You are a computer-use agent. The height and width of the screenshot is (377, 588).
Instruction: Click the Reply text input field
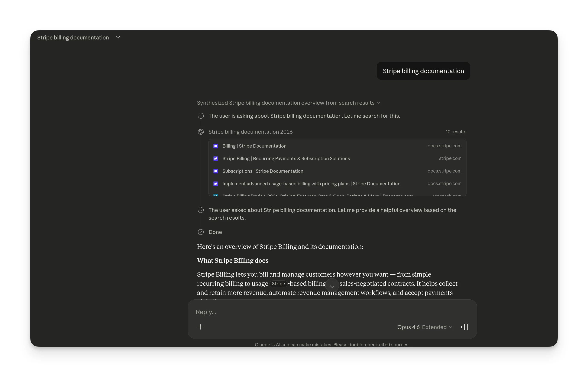coord(294,312)
